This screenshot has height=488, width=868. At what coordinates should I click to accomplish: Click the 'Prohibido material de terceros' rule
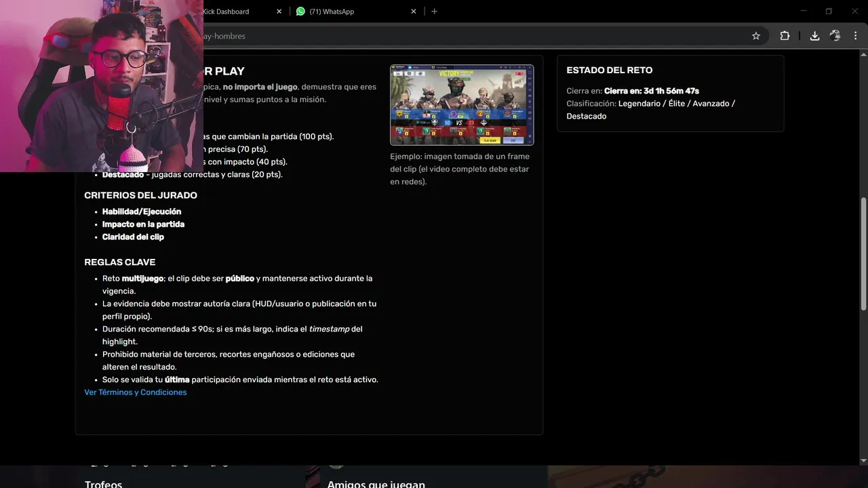coord(229,361)
